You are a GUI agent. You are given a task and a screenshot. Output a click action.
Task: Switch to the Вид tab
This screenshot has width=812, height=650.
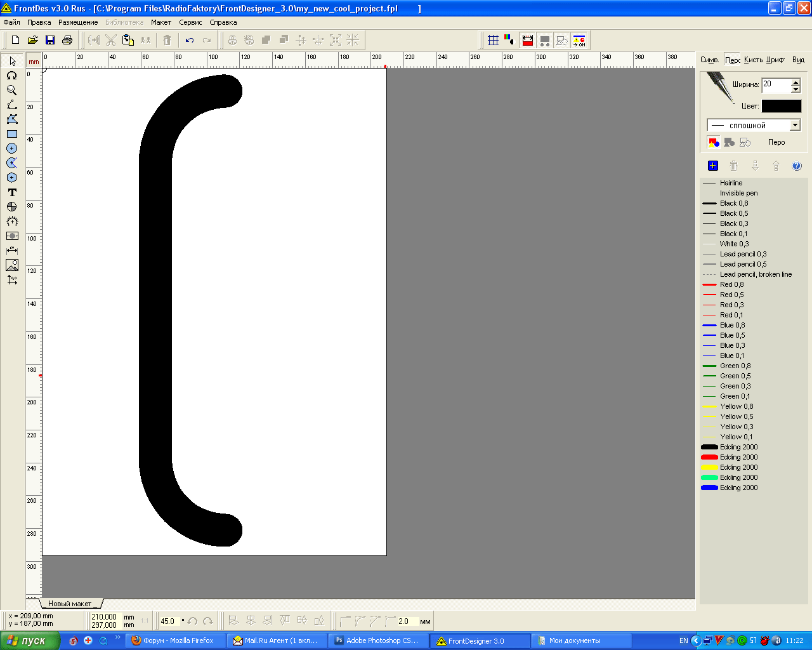point(798,60)
